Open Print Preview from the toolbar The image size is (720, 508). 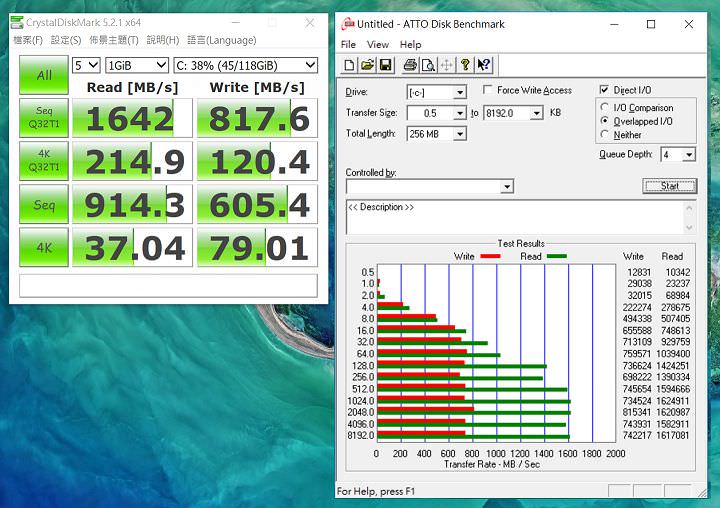[x=428, y=65]
